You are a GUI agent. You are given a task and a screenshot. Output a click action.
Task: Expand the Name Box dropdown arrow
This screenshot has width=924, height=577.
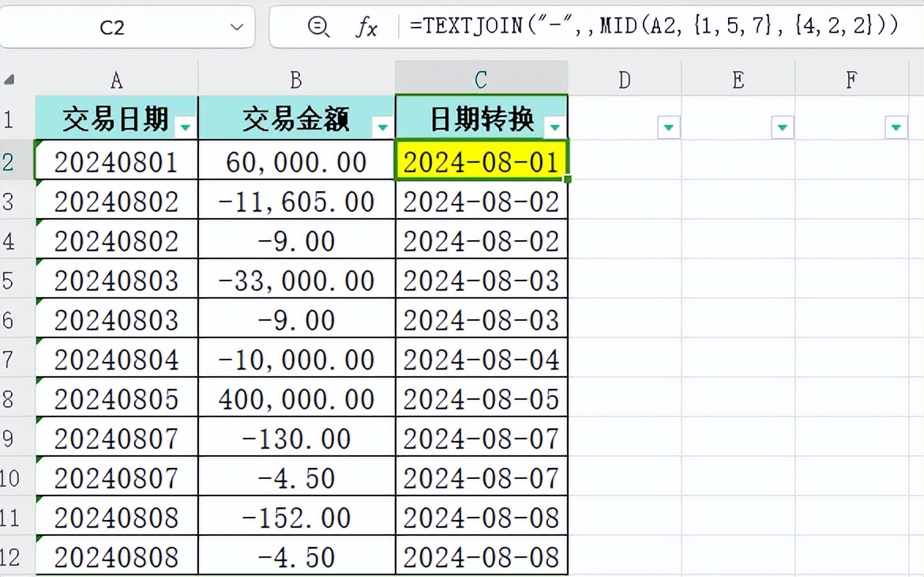[237, 27]
